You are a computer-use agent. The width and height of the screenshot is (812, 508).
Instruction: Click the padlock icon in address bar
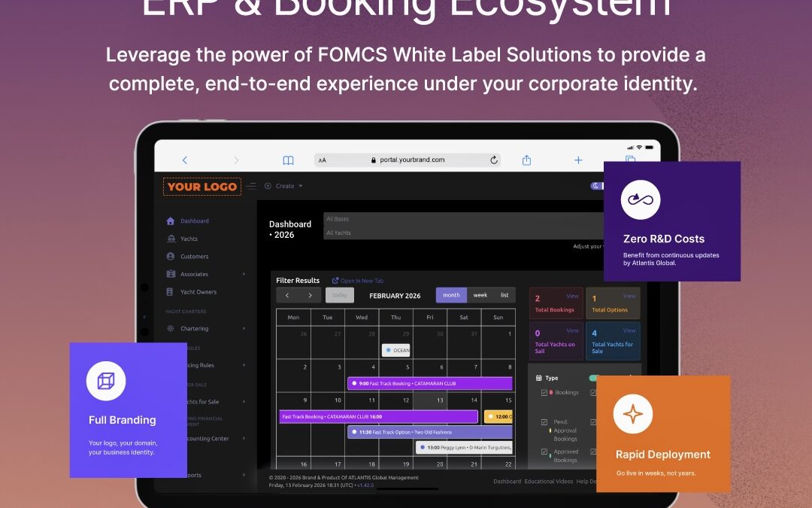coord(374,160)
